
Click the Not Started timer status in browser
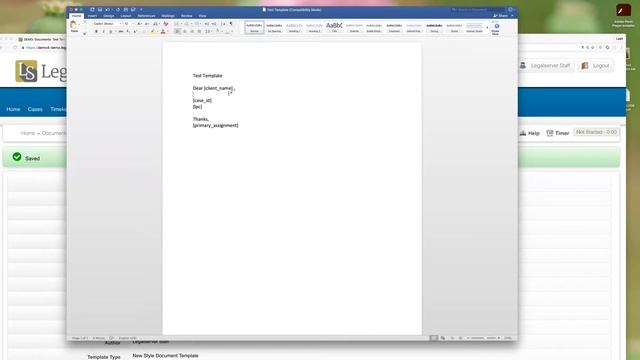pyautogui.click(x=596, y=132)
